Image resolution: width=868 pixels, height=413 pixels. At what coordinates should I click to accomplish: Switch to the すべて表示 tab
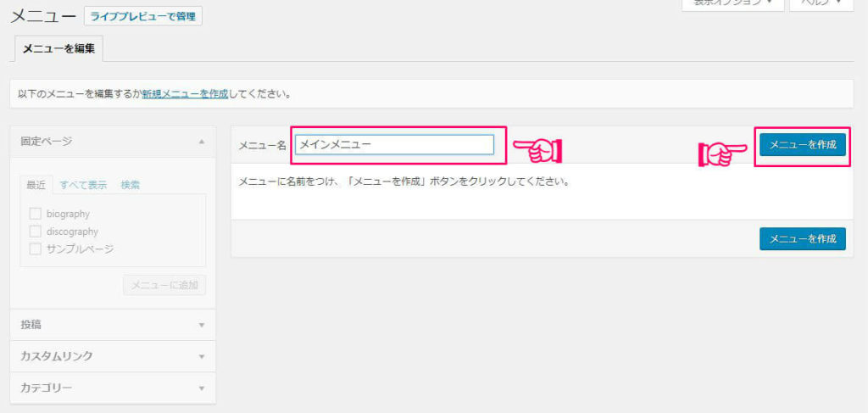pyautogui.click(x=84, y=185)
